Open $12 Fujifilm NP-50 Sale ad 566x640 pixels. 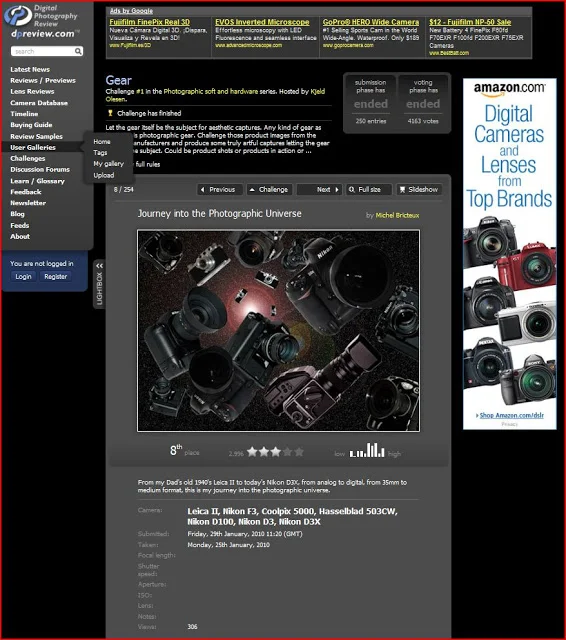pos(470,22)
